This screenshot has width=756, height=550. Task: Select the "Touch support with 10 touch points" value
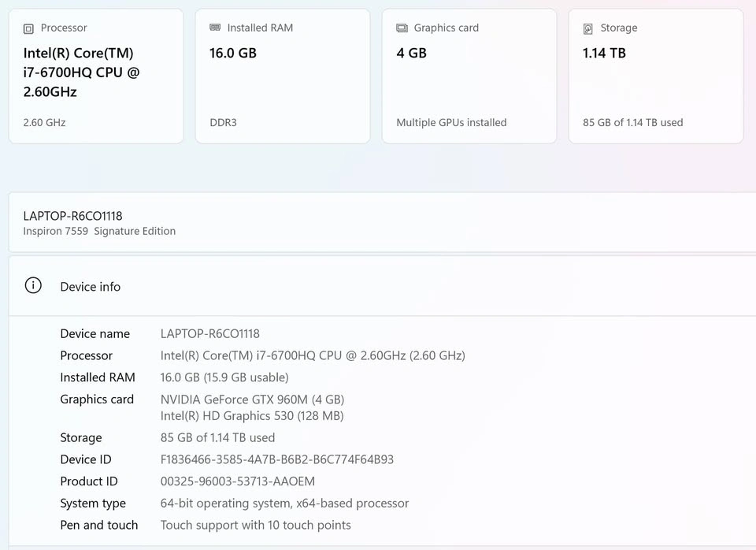pyautogui.click(x=255, y=526)
